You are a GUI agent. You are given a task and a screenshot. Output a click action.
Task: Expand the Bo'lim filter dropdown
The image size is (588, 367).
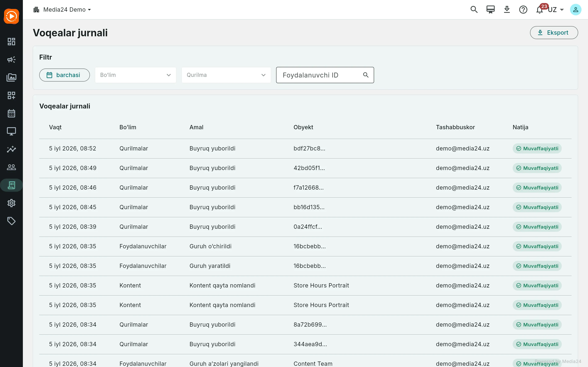click(136, 75)
